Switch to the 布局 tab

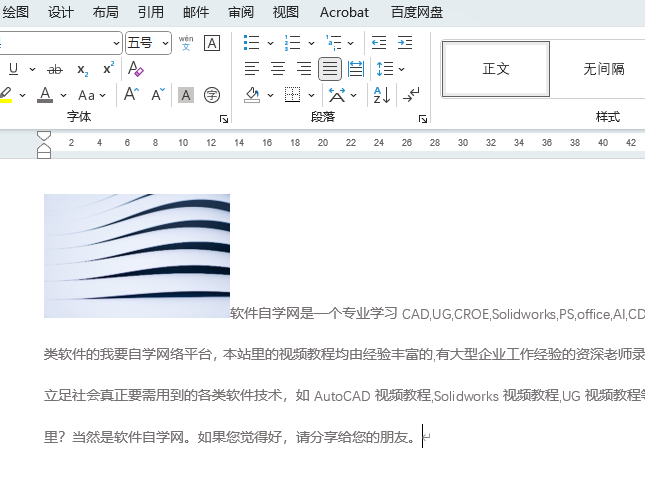[106, 12]
